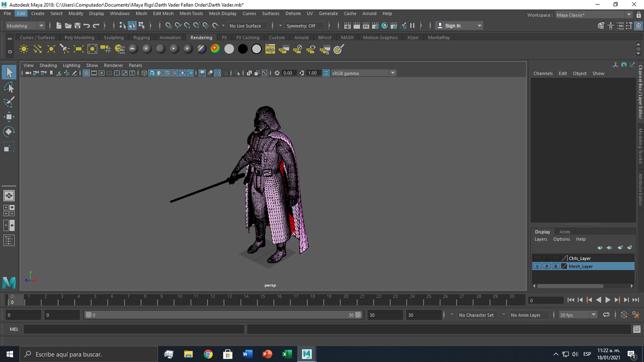Click the Channels menu in Channel Box
644x362 pixels.
(x=543, y=73)
